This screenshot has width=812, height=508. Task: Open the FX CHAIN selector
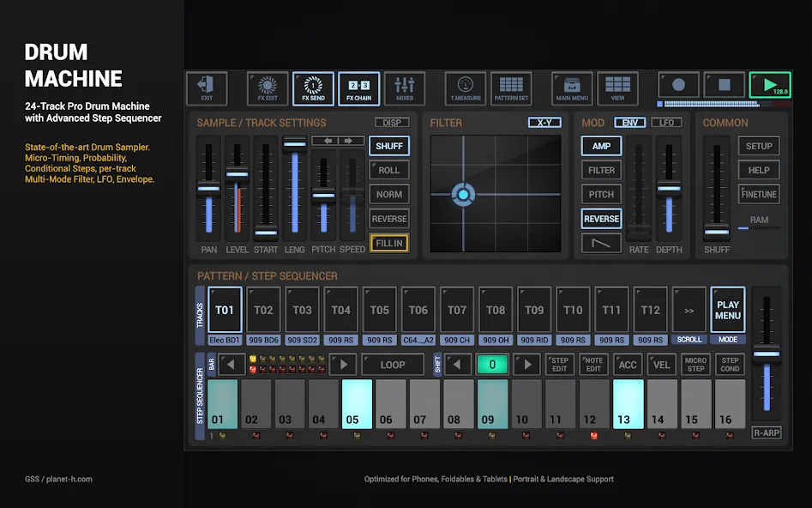click(x=359, y=88)
